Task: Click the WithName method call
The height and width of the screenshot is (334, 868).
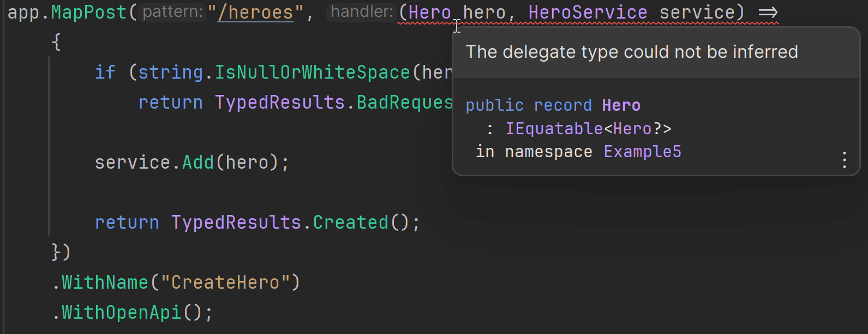Action: (x=105, y=283)
